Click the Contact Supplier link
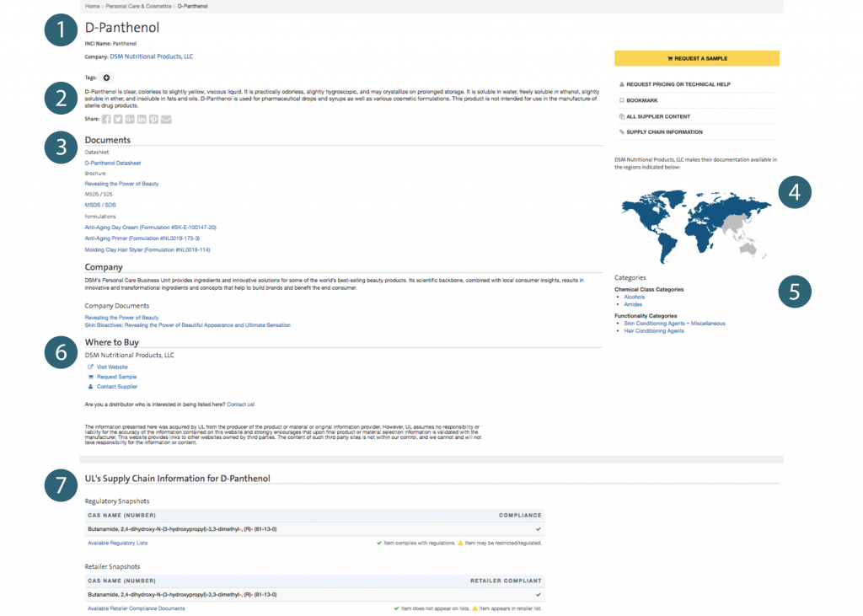 (x=117, y=387)
